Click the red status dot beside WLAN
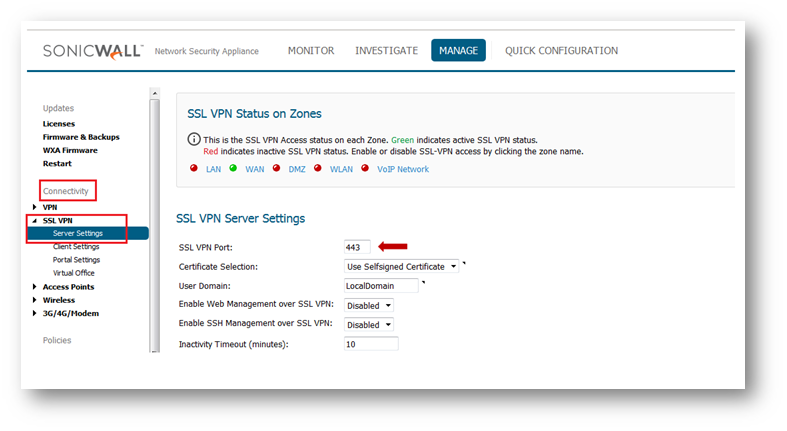The image size is (787, 431). tap(318, 168)
